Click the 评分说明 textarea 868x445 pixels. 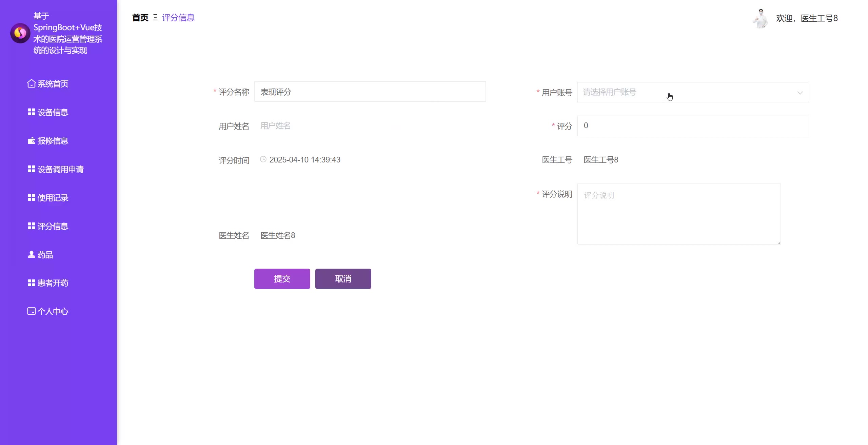[x=679, y=214]
